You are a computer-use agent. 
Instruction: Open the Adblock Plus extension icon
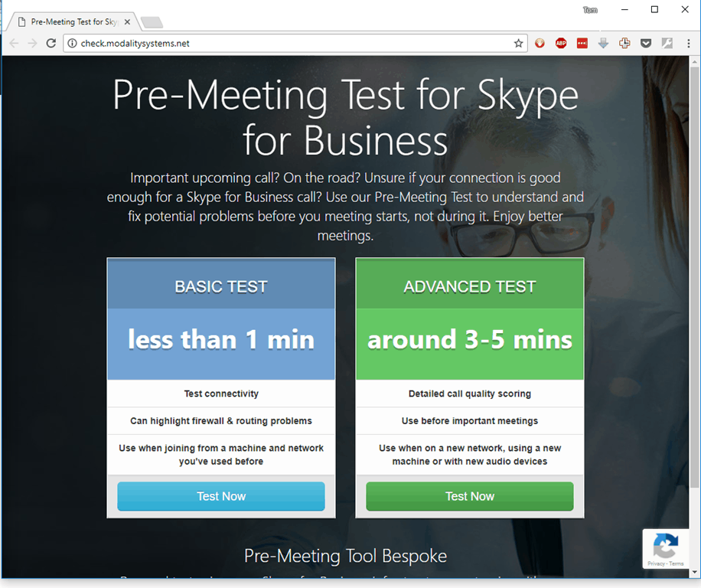pyautogui.click(x=561, y=44)
